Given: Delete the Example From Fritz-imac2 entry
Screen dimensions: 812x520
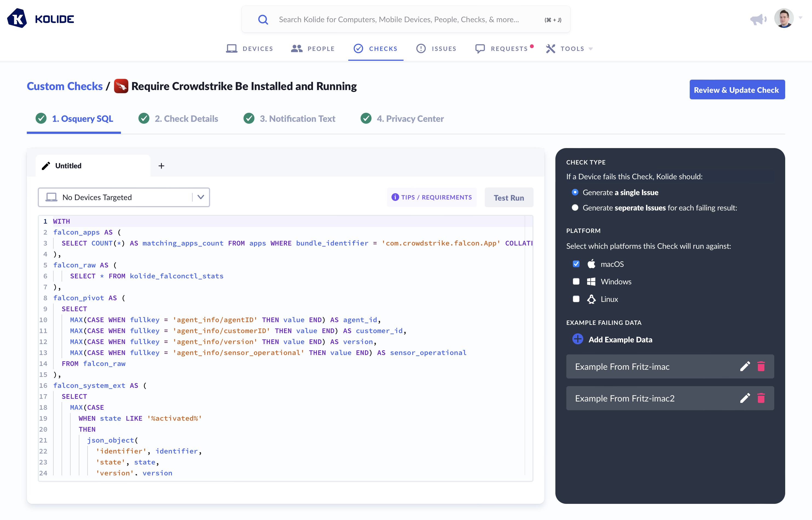Looking at the screenshot, I should pyautogui.click(x=761, y=398).
